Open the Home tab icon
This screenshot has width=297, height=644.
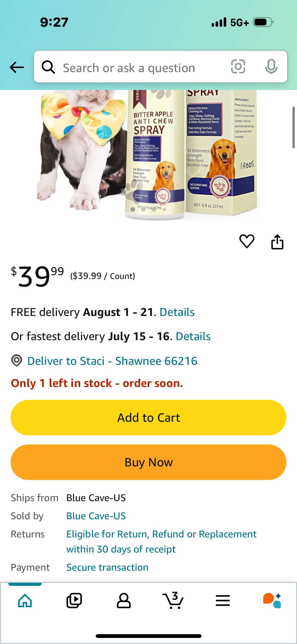25,600
